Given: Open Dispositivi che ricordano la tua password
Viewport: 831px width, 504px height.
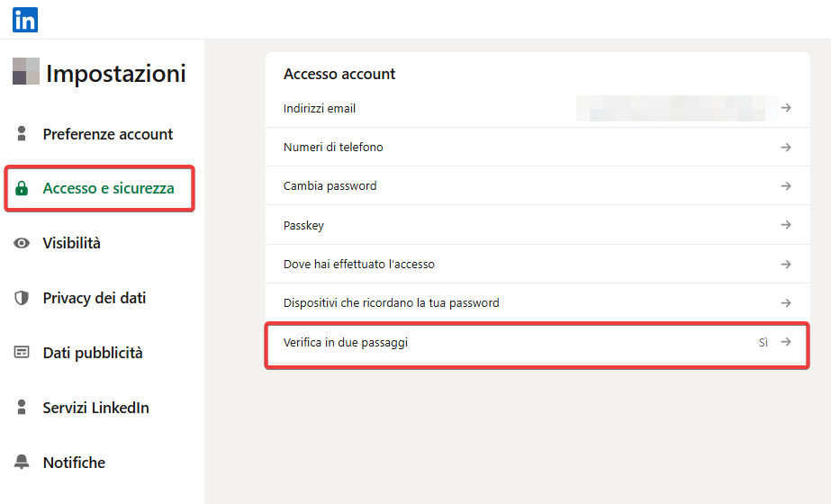Looking at the screenshot, I should point(391,303).
